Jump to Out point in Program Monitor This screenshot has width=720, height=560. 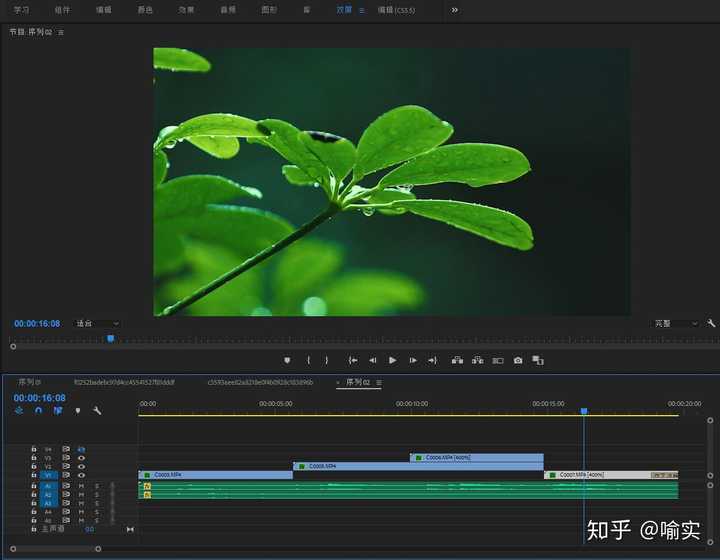click(x=433, y=360)
